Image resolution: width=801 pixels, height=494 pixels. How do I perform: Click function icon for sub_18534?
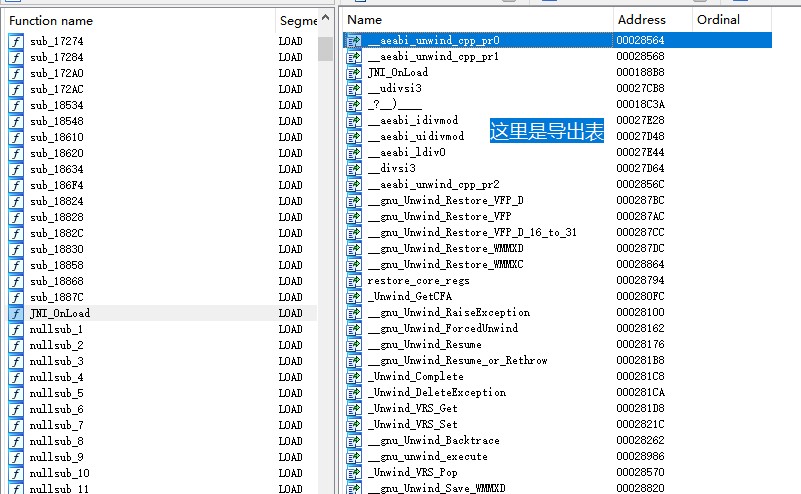16,105
